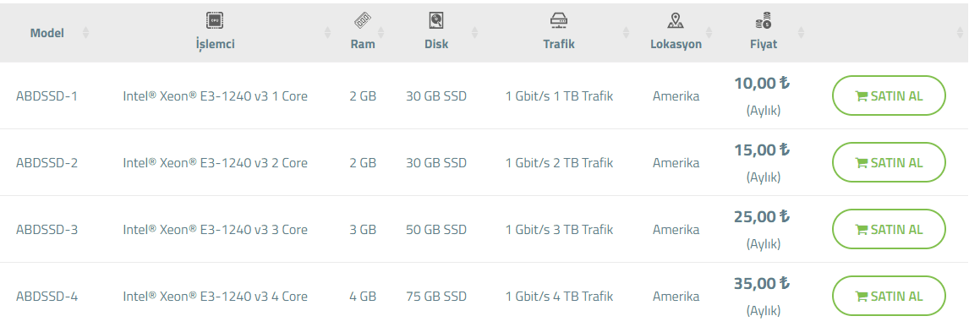Click SATIN AL for ABDSSD-3
The height and width of the screenshot is (327, 980).
[x=889, y=229]
